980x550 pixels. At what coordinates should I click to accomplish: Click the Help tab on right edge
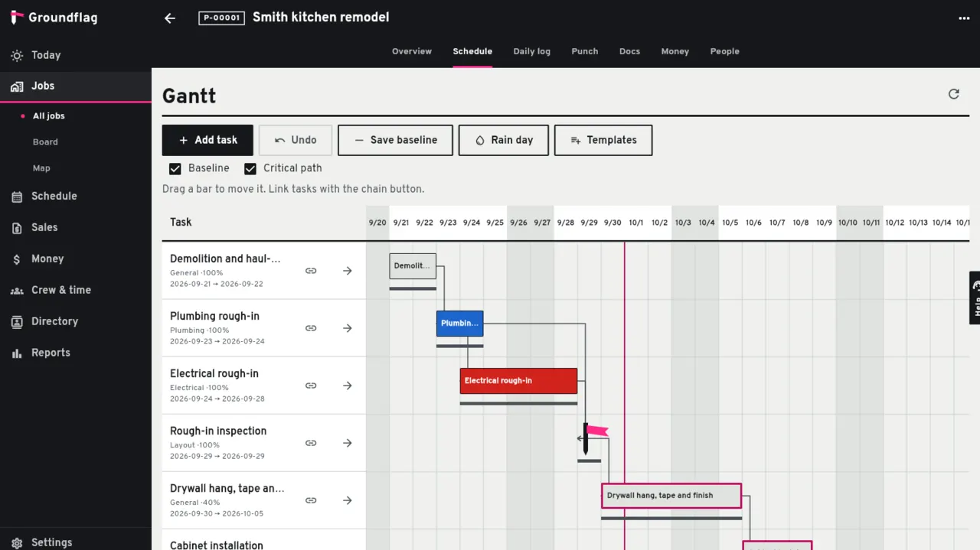975,298
